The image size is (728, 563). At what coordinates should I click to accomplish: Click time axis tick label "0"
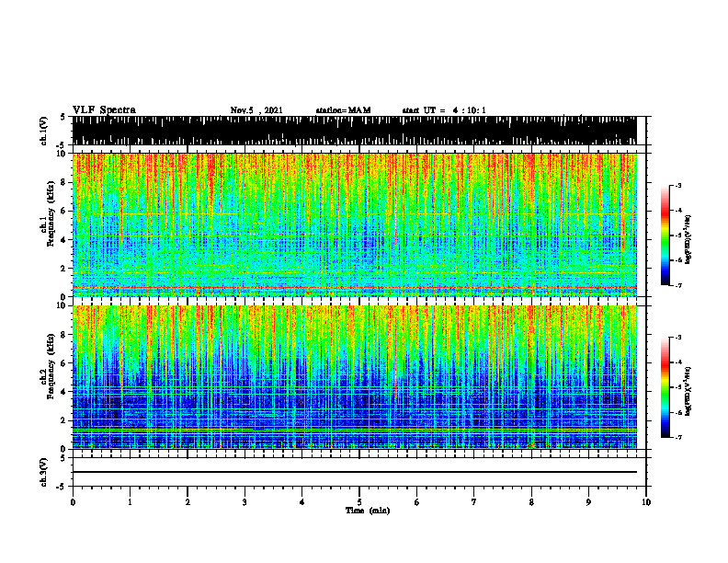73,502
